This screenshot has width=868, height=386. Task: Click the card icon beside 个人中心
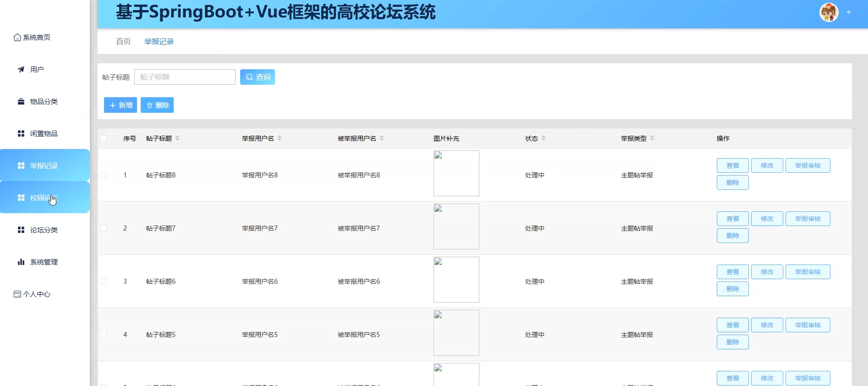tap(17, 294)
